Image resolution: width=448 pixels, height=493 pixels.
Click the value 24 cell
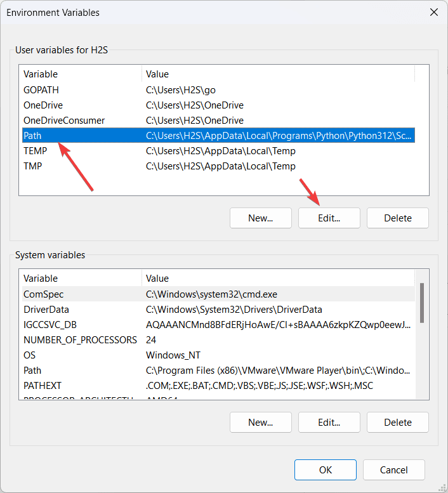[x=151, y=340]
